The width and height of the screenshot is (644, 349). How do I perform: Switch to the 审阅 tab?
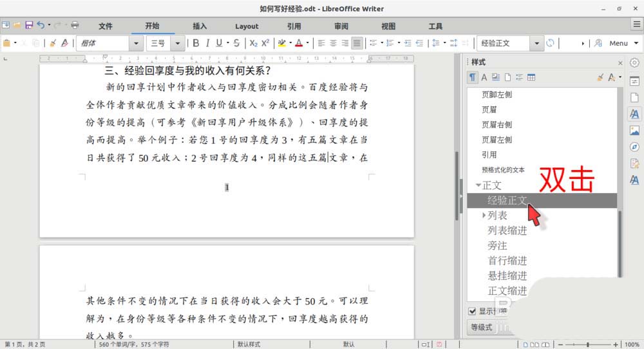point(341,26)
